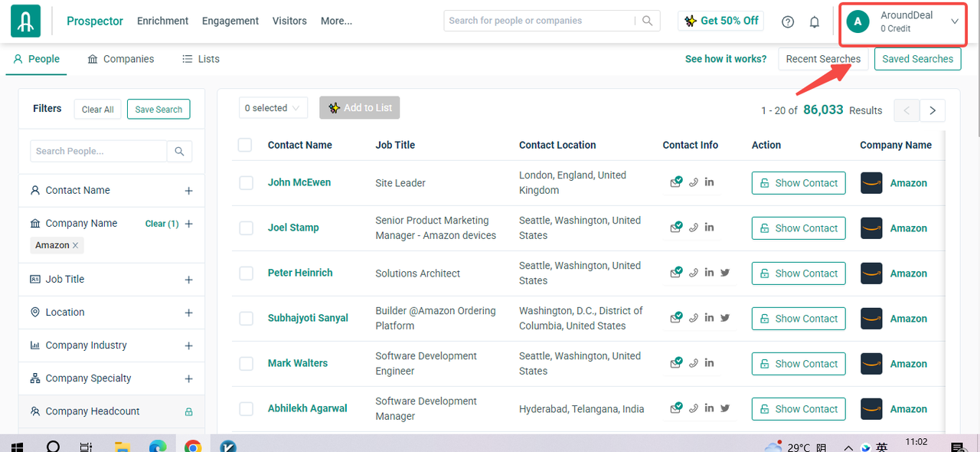Click the AroundDeal logo icon
The image size is (980, 452).
tap(25, 21)
